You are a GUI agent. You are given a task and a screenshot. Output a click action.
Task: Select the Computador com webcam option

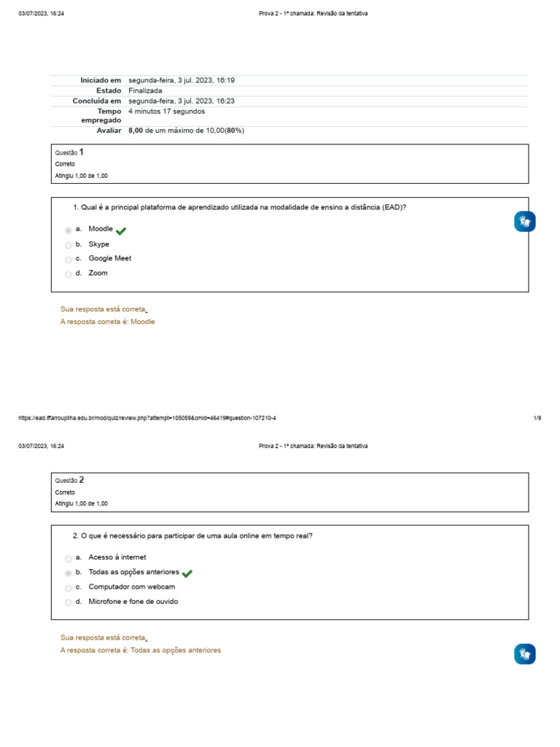coord(69,588)
